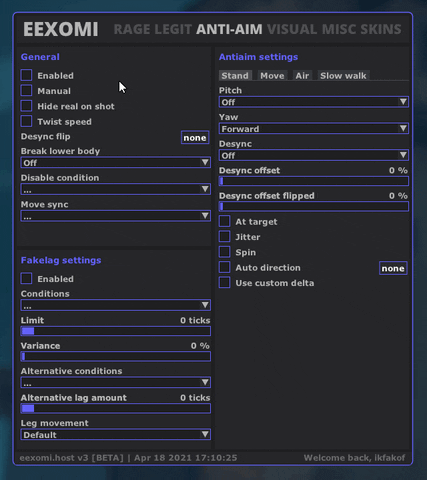Tick the Auto direction checkbox
427x480 pixels.
pos(224,267)
